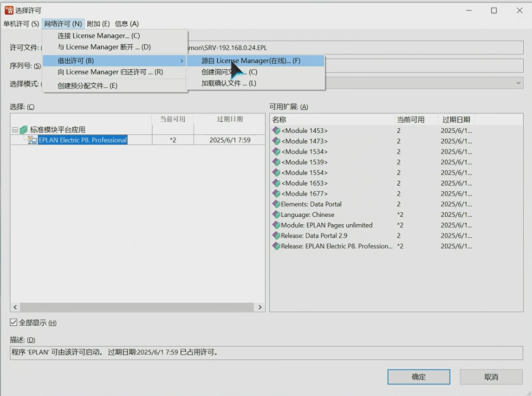Open the 附加 (E) menu
The height and width of the screenshot is (396, 532).
click(x=98, y=24)
